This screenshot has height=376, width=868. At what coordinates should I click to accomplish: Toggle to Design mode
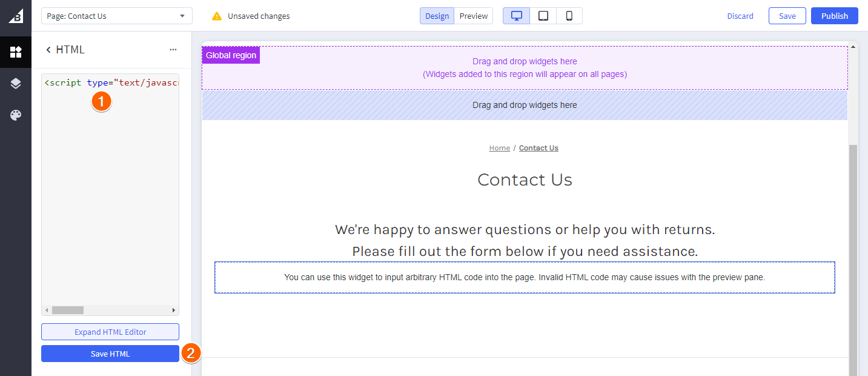click(437, 16)
